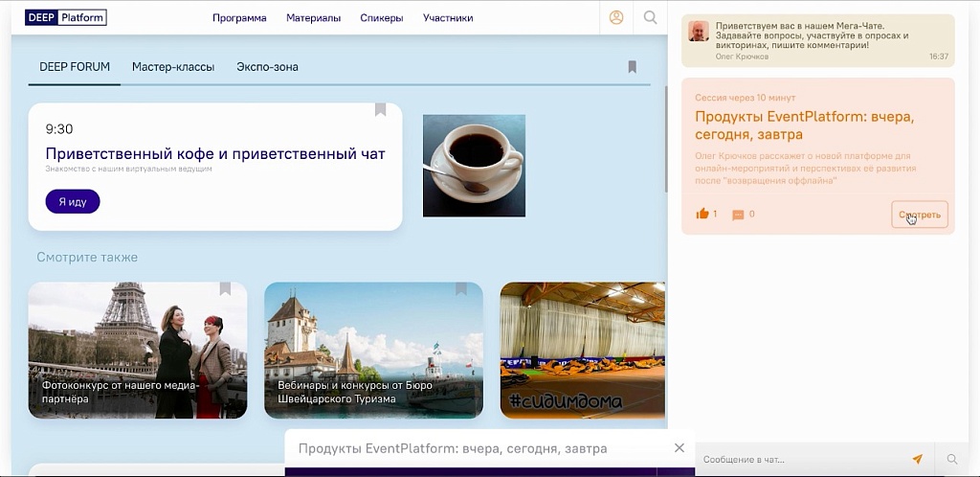The width and height of the screenshot is (980, 477).
Task: Open the Участники menu item
Action: coord(448,18)
